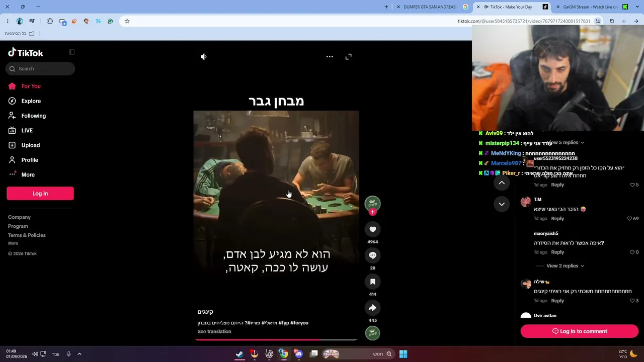Go to the next video with down arrow
Image resolution: width=644 pixels, height=362 pixels.
point(502,204)
